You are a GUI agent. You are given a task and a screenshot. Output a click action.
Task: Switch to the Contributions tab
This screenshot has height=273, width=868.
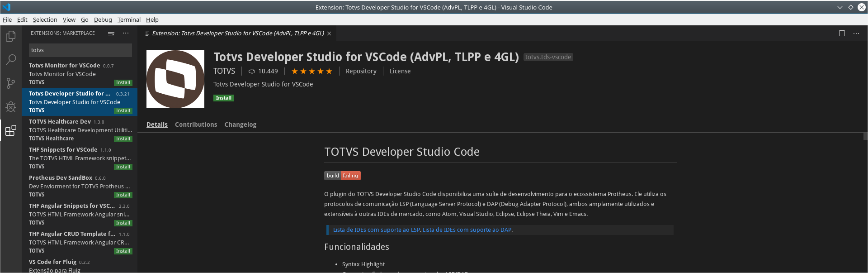point(196,125)
